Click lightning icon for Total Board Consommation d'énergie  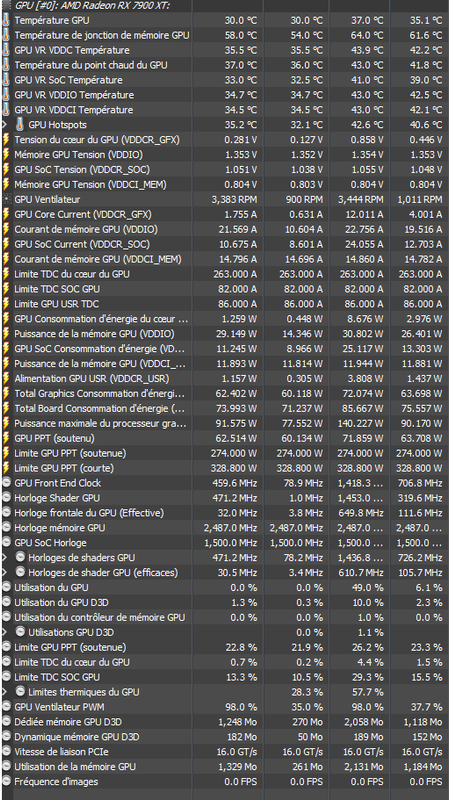click(x=6, y=408)
